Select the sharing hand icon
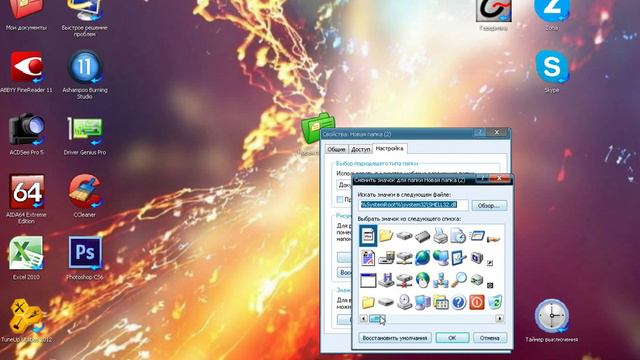640x360 pixels. pos(493,239)
